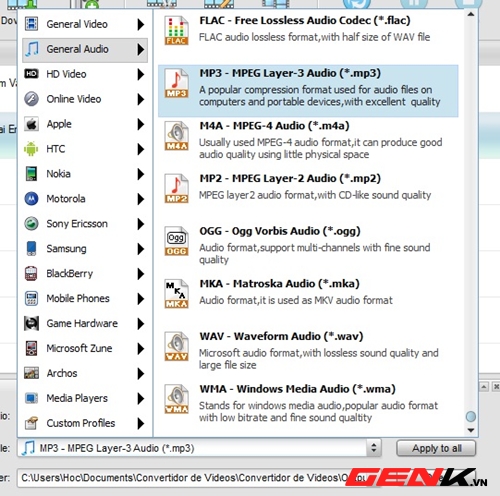Viewport: 500px width, 496px height.
Task: Click the Custom Profiles icon
Action: click(x=31, y=423)
